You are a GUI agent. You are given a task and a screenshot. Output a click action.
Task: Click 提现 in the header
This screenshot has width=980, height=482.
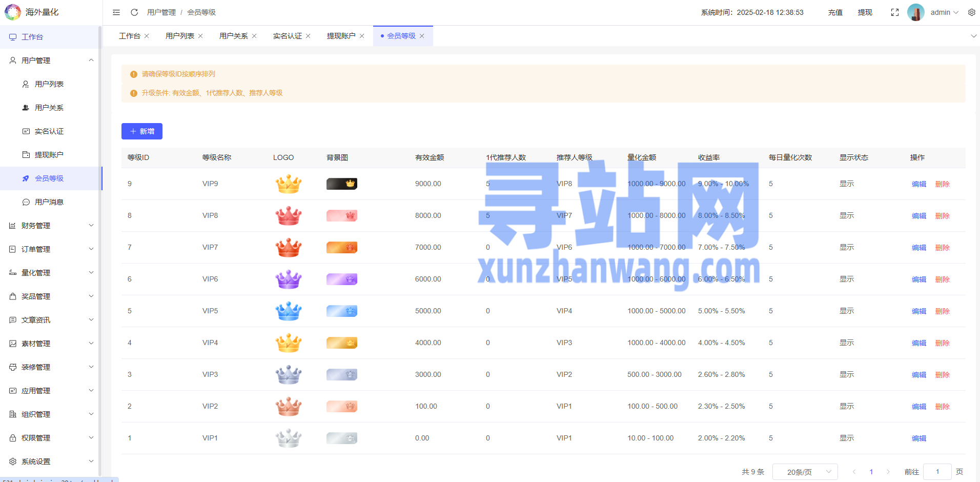click(x=865, y=12)
